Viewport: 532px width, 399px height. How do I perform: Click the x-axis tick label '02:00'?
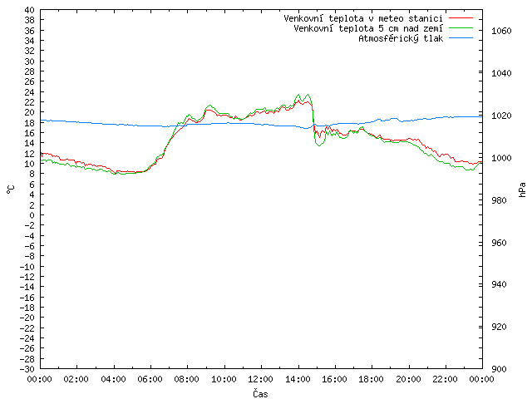pos(76,379)
